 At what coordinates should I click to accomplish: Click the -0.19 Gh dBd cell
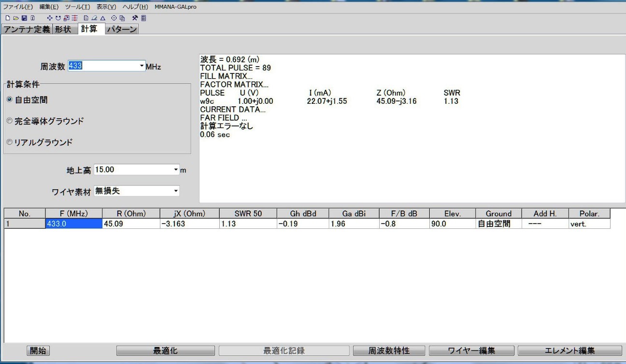(303, 224)
